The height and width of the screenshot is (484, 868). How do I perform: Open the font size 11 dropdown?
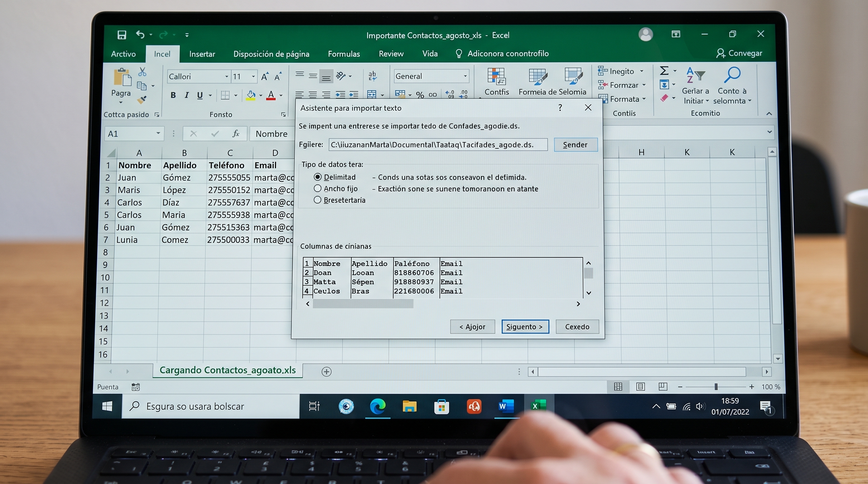pos(253,77)
